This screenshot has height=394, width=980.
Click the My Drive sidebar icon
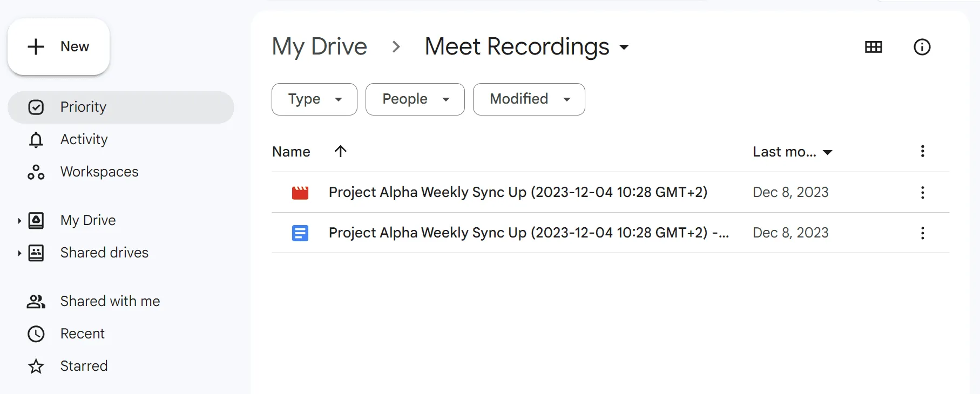pos(36,221)
